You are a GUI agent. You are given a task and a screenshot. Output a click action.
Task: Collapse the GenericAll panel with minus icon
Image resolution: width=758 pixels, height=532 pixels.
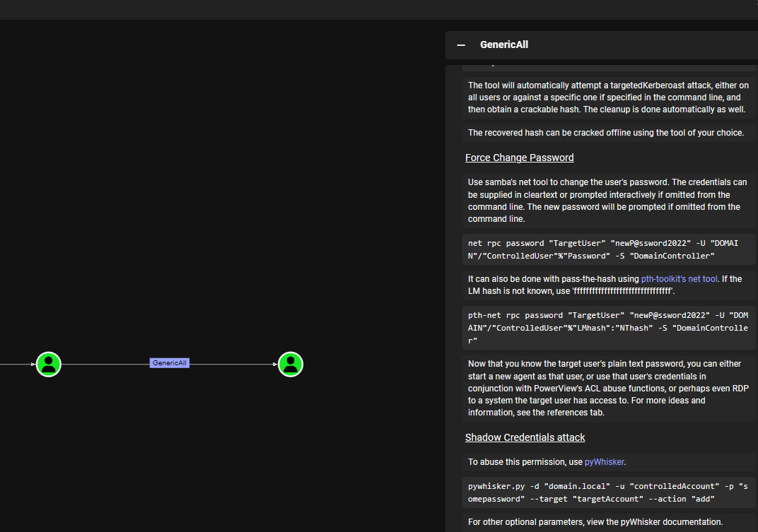point(461,45)
